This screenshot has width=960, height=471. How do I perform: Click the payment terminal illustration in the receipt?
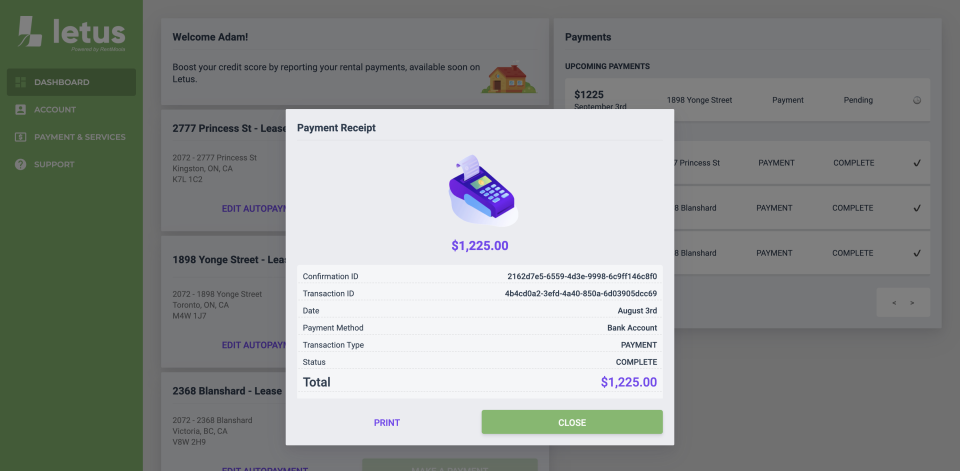(482, 191)
